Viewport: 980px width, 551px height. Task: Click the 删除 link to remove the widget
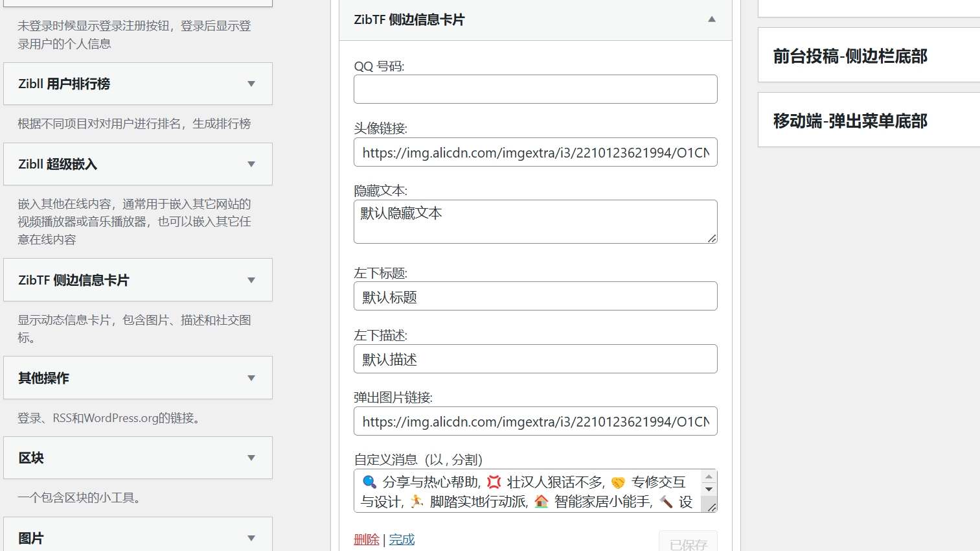[x=367, y=539]
